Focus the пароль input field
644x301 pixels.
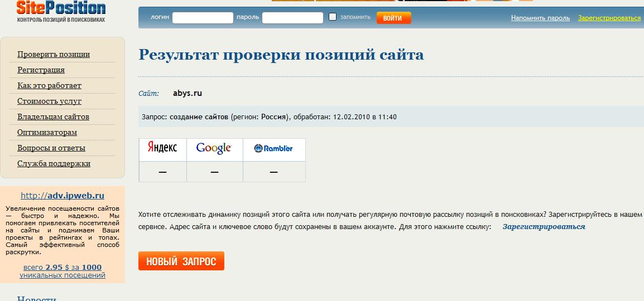point(293,18)
